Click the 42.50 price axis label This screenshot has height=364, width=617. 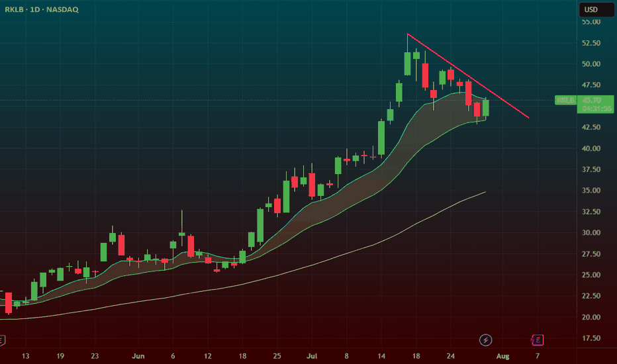591,127
